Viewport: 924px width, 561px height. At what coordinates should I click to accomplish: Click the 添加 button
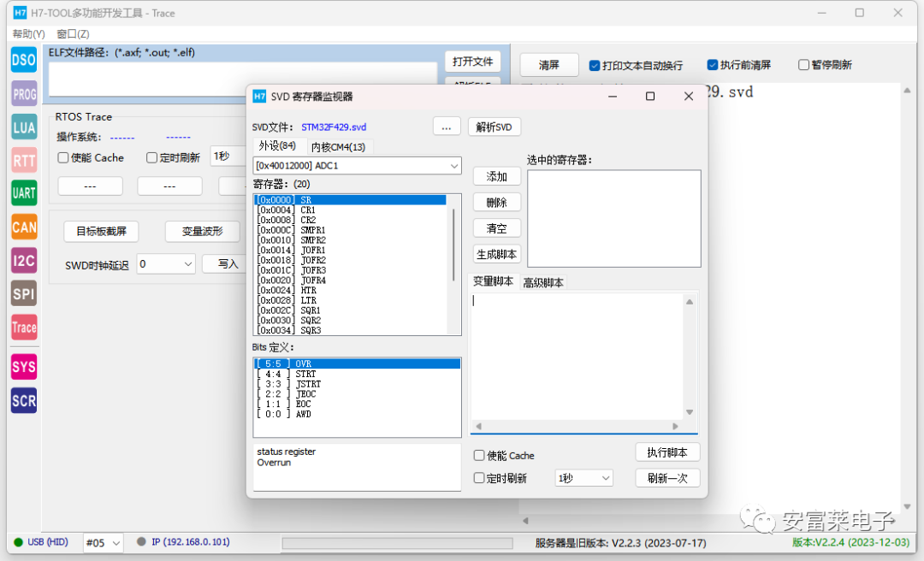pos(497,177)
